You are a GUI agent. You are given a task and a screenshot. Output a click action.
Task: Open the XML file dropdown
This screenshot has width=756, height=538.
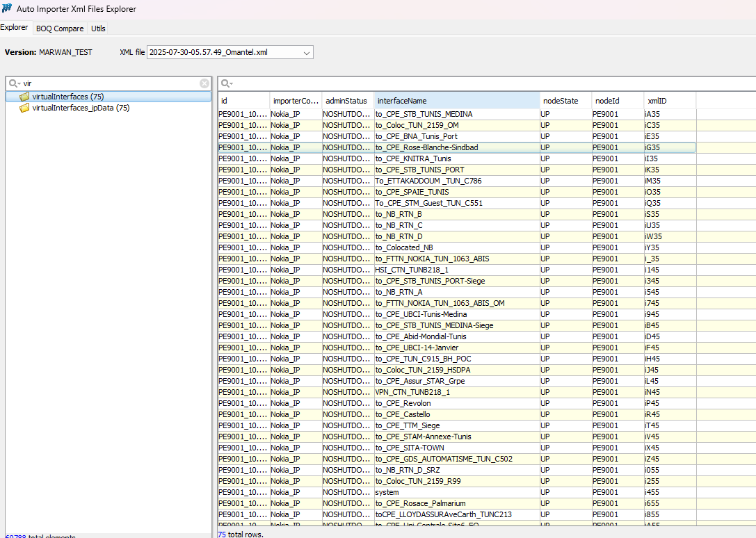click(307, 52)
